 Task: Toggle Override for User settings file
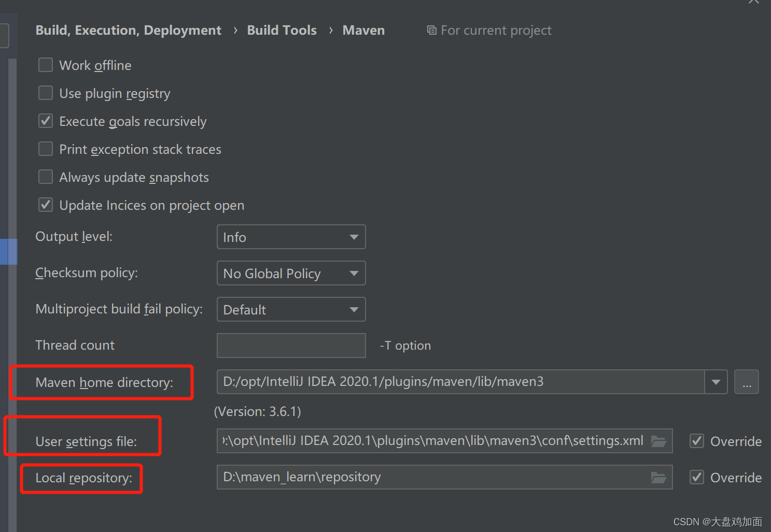tap(697, 441)
